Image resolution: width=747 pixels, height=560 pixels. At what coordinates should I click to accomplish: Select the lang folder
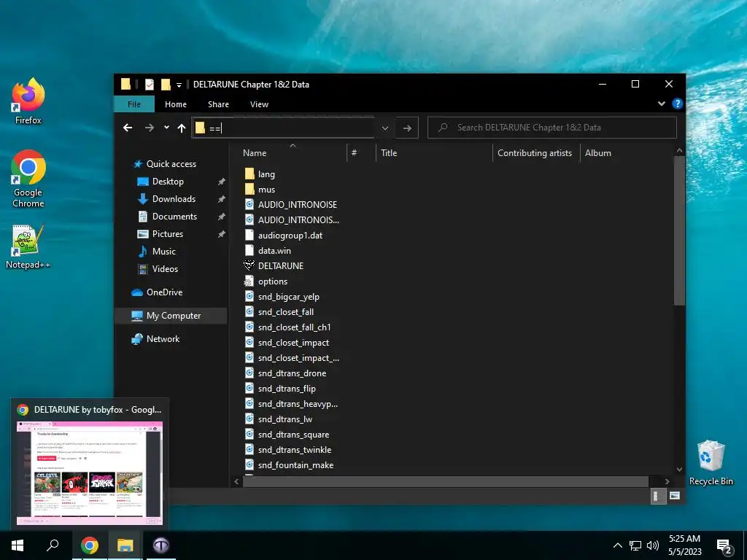(260, 174)
